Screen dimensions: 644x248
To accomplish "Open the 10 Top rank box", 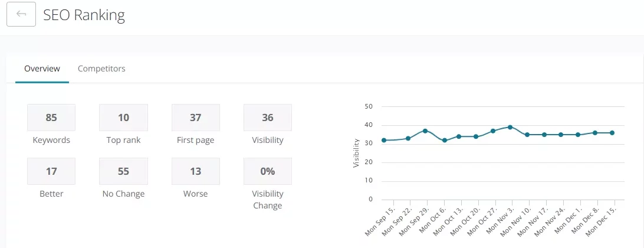I will 123,118.
